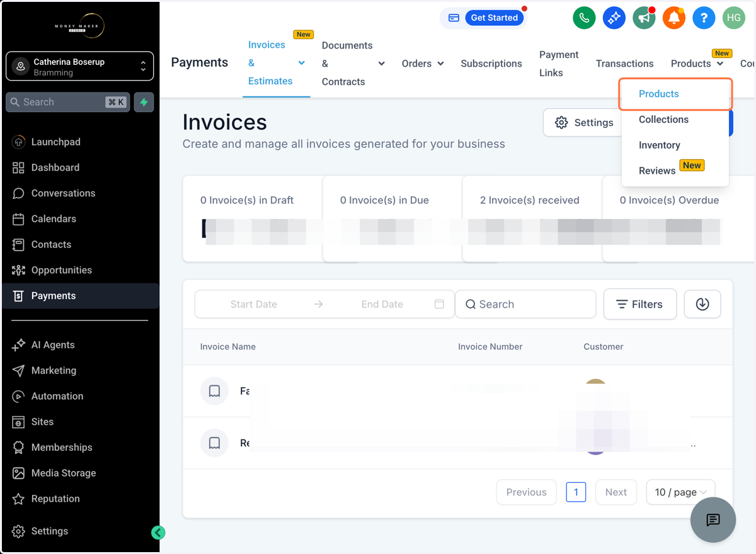Click the End Date field
This screenshot has width=756, height=554.
382,304
